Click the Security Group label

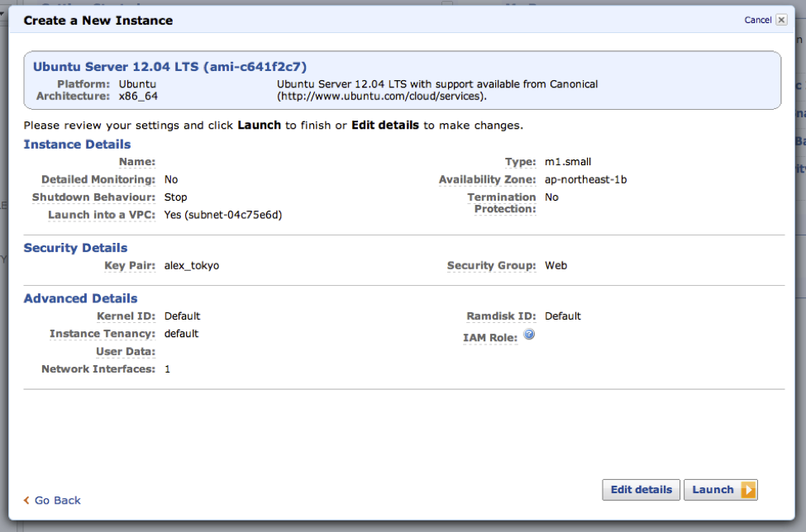pos(491,265)
